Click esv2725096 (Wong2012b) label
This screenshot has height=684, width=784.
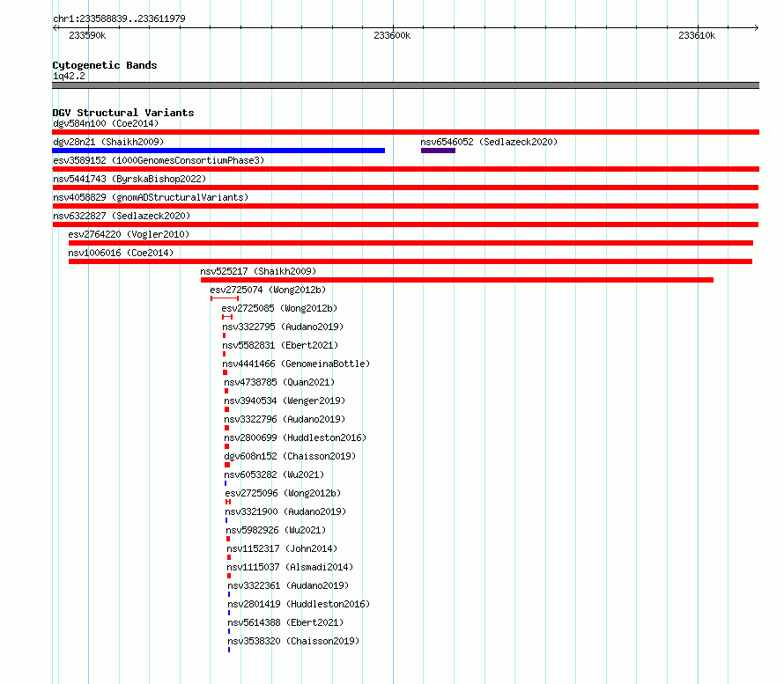(283, 493)
